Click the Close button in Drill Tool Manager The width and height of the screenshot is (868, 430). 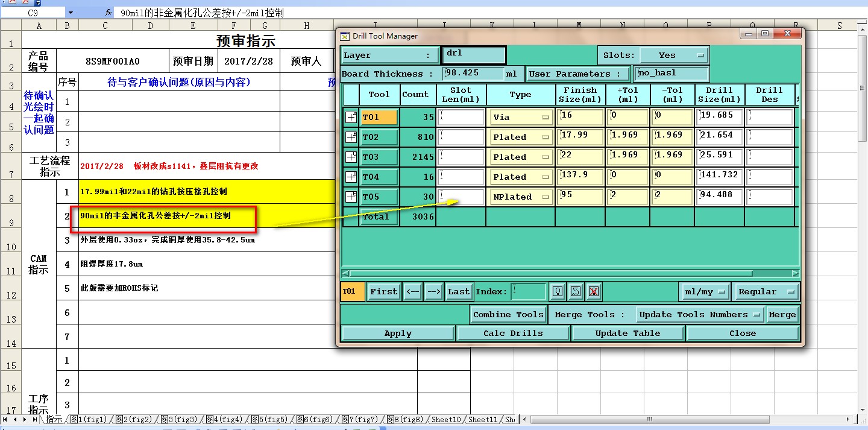[743, 333]
